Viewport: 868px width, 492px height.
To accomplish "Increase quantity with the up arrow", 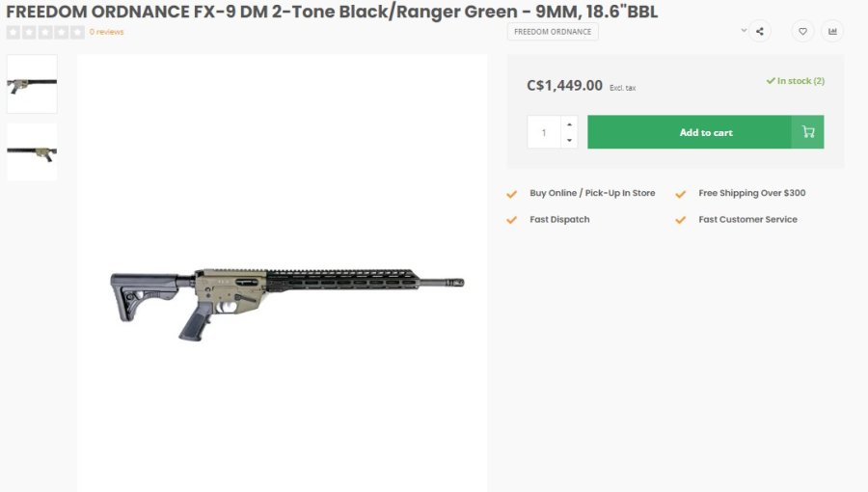I will [569, 124].
